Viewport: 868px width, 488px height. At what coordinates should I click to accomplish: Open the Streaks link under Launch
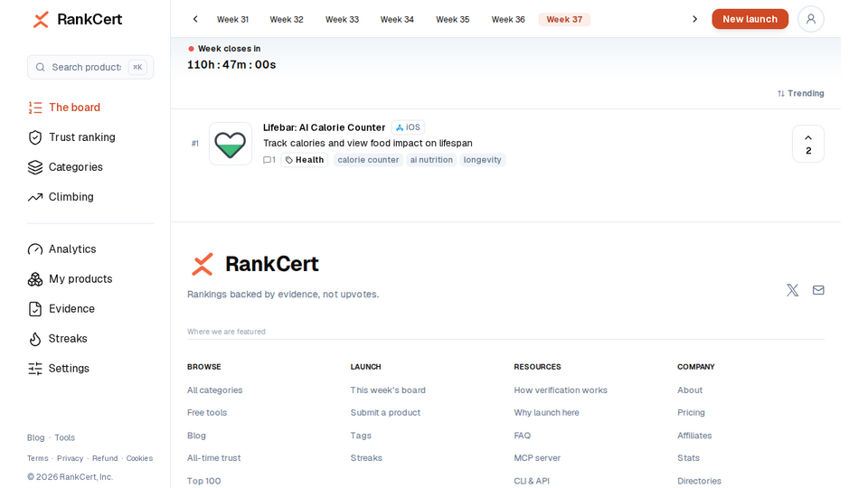click(x=366, y=458)
